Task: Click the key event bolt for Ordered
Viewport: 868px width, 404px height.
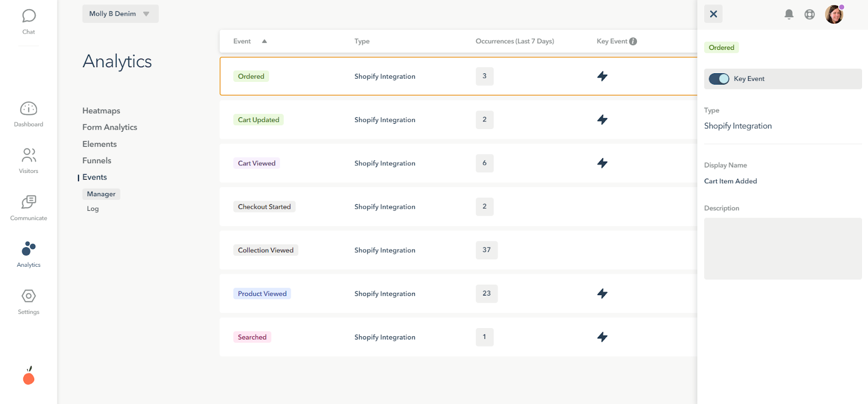Action: click(602, 76)
